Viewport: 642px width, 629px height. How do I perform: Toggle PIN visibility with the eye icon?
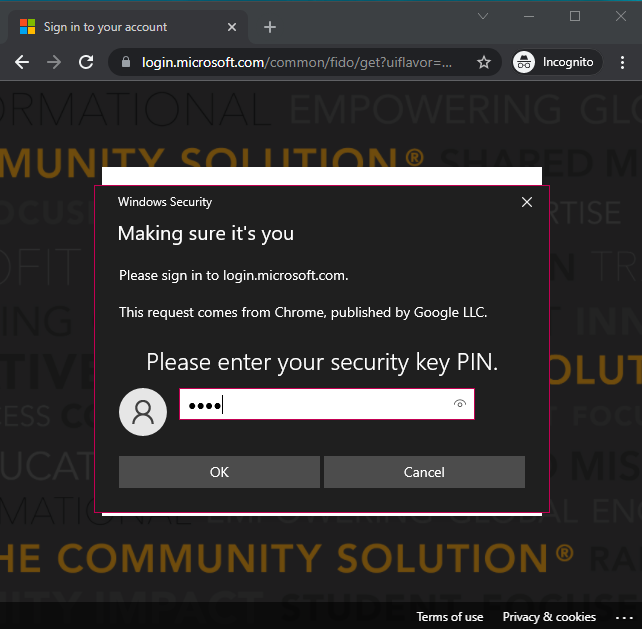click(460, 404)
